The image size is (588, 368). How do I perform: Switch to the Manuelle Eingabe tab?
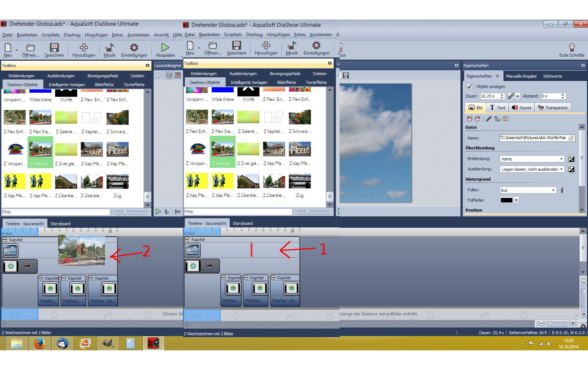[521, 76]
